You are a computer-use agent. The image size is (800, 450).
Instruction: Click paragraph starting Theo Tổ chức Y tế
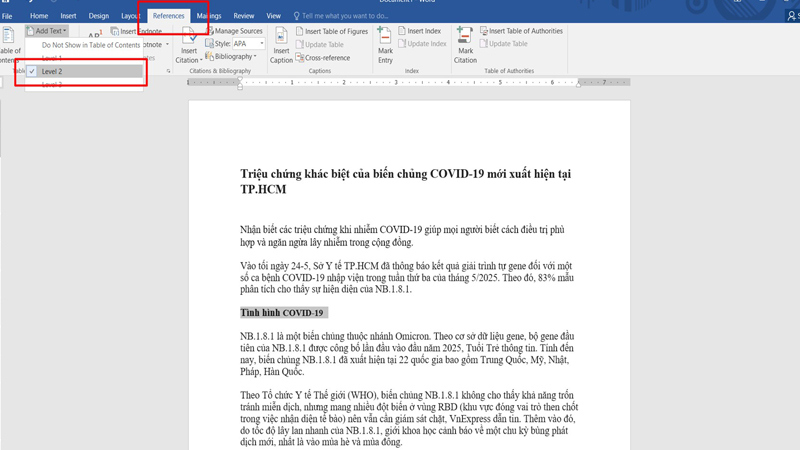(x=409, y=418)
